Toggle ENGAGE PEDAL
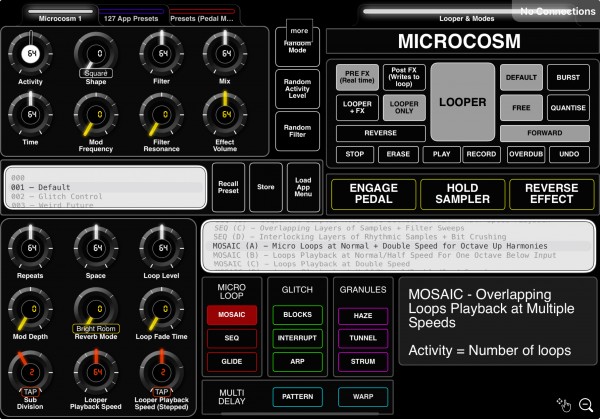The width and height of the screenshot is (600, 419). coord(373,194)
